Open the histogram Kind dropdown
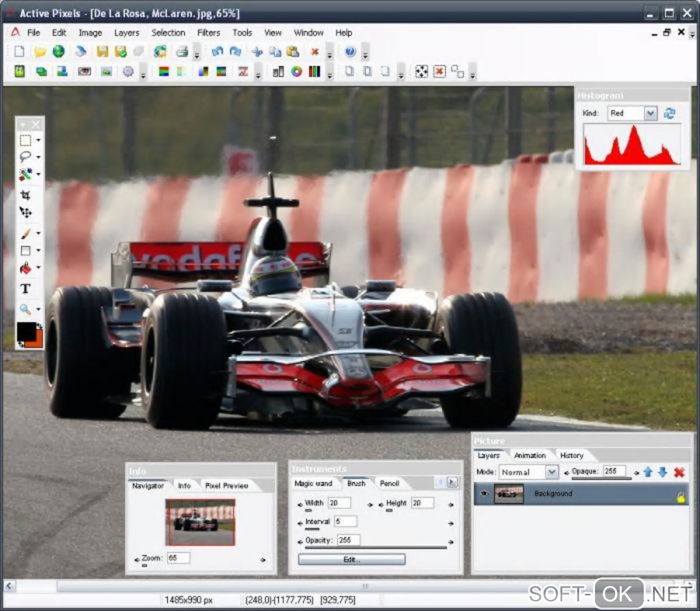Viewport: 700px width, 611px height. tap(651, 113)
